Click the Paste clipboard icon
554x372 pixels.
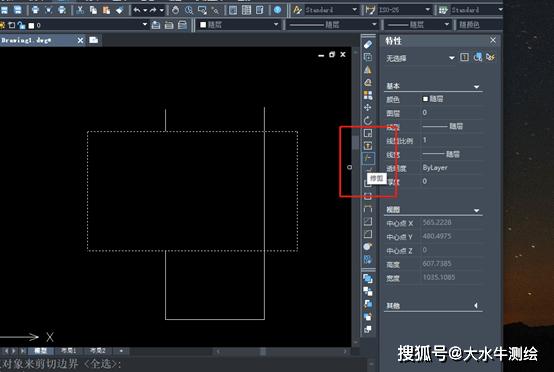(106, 10)
